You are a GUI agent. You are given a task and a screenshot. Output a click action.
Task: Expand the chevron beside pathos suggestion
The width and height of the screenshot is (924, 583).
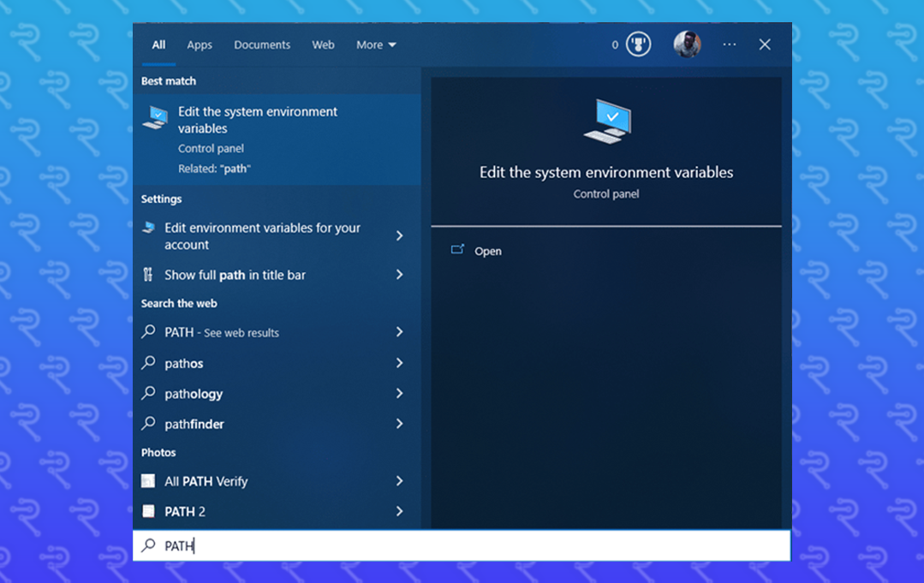[x=399, y=363]
